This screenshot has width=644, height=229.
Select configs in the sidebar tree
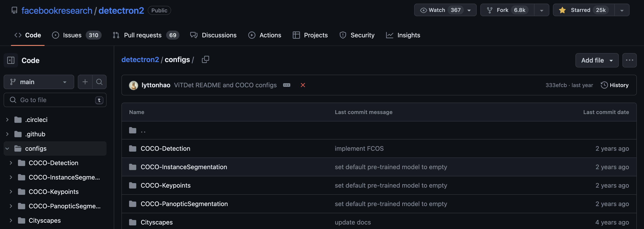[36, 148]
